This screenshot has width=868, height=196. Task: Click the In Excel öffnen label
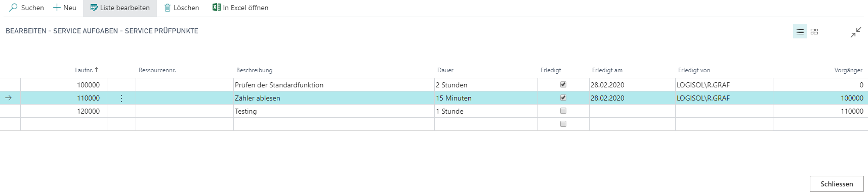(x=245, y=8)
